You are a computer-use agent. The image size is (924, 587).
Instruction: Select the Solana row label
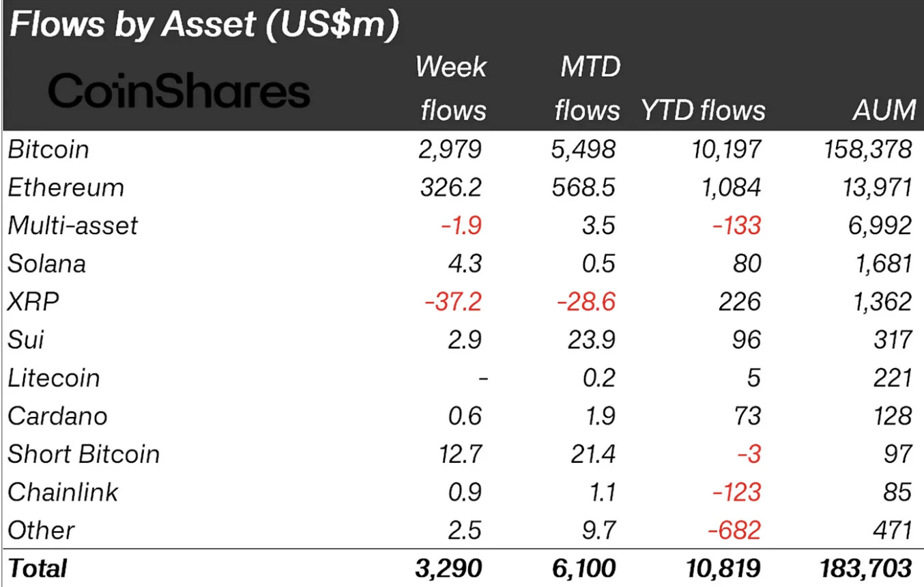point(47,263)
